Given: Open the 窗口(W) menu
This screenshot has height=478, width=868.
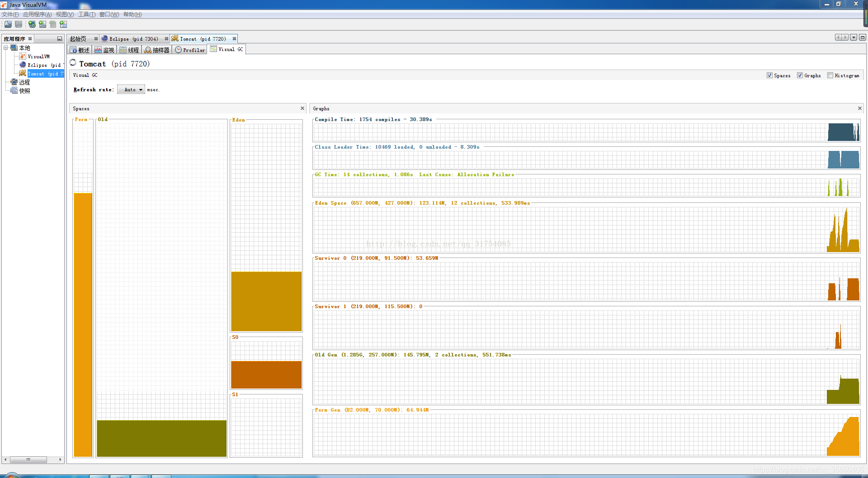Looking at the screenshot, I should pos(109,14).
